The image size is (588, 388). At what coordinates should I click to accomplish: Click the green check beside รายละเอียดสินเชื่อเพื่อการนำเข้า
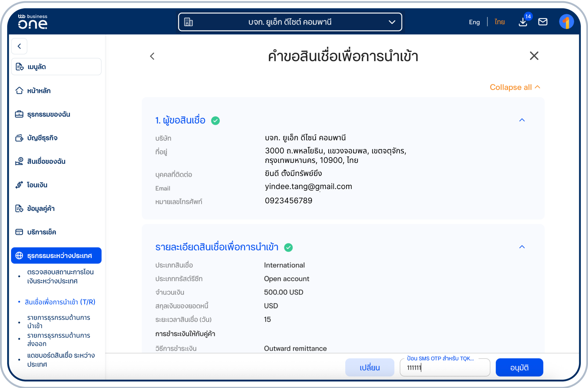click(289, 247)
